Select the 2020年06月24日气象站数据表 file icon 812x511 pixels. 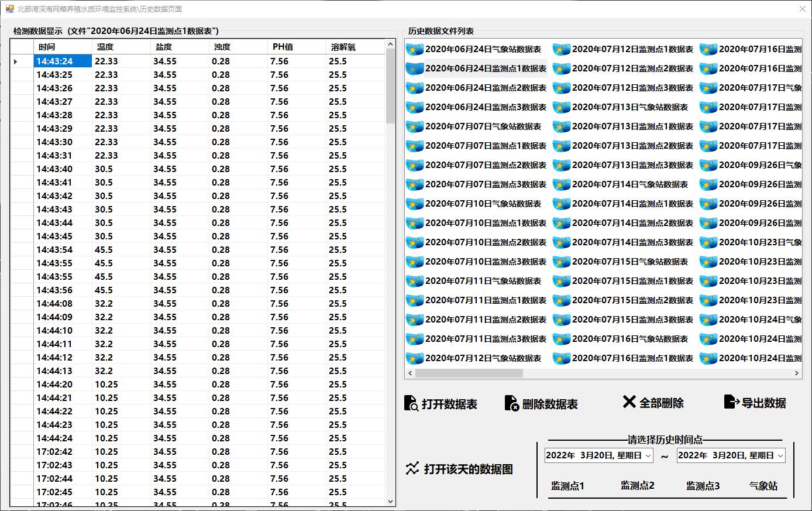[415, 50]
